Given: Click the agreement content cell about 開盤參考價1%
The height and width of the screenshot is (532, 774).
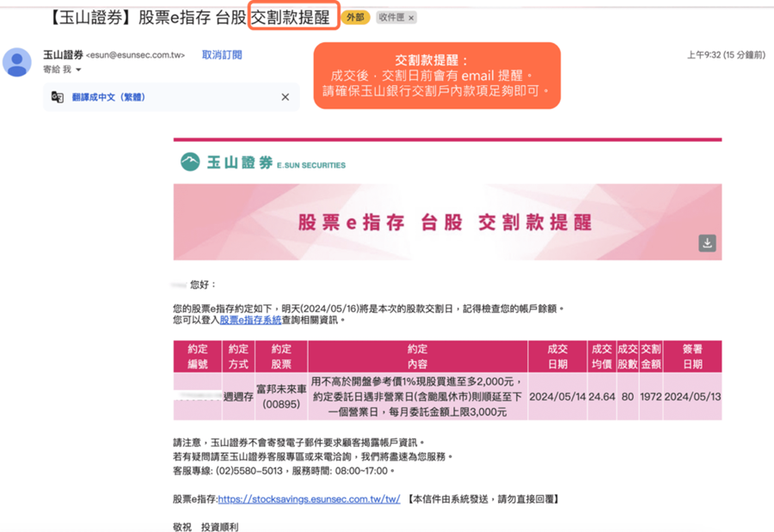Looking at the screenshot, I should pos(418,397).
